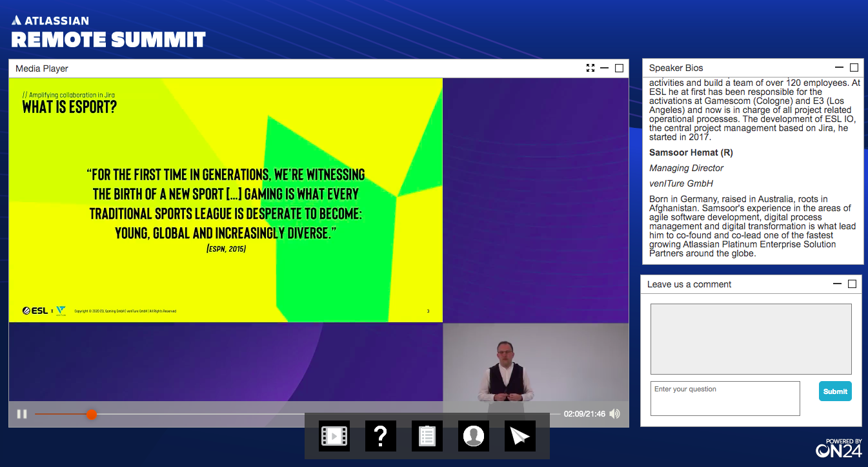Submit the comment
This screenshot has width=868, height=467.
pos(835,391)
